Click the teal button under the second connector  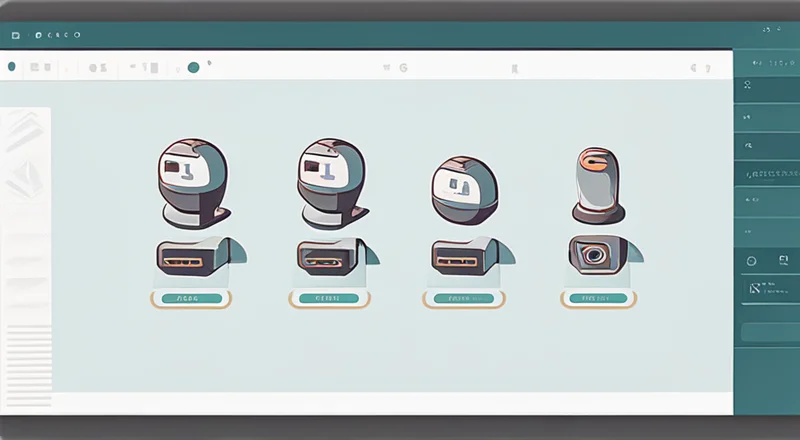click(329, 298)
